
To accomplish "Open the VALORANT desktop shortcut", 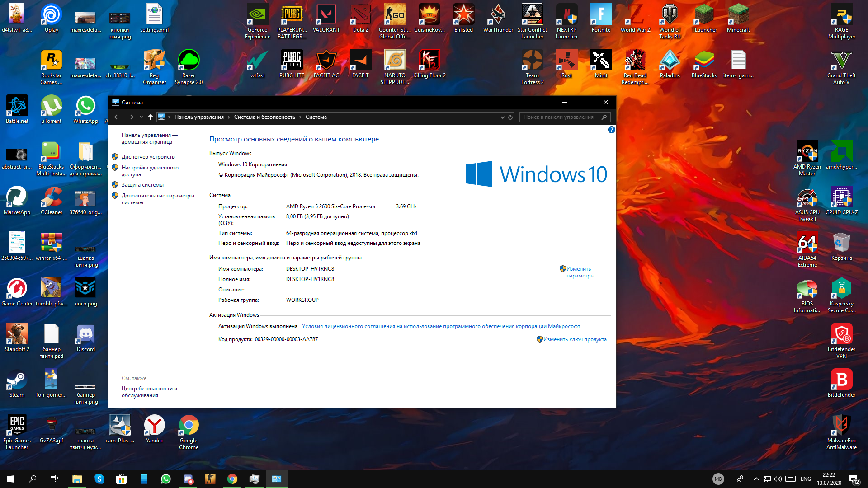I will pos(326,19).
